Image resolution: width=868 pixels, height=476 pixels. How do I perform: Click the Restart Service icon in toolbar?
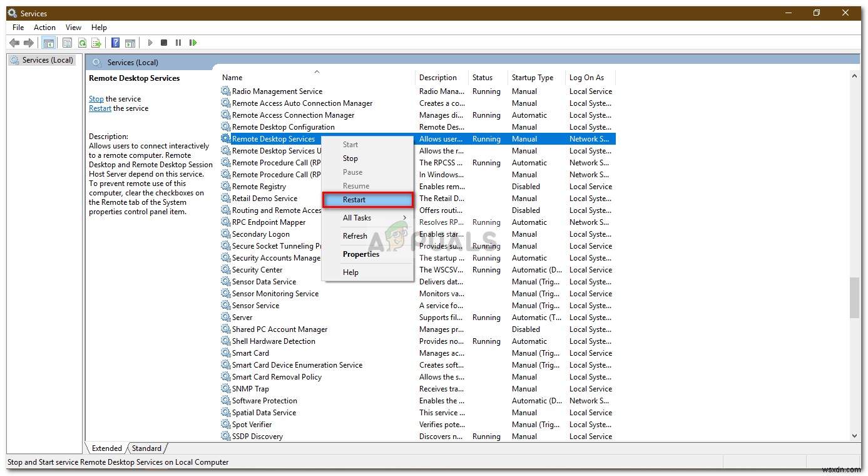pyautogui.click(x=193, y=43)
